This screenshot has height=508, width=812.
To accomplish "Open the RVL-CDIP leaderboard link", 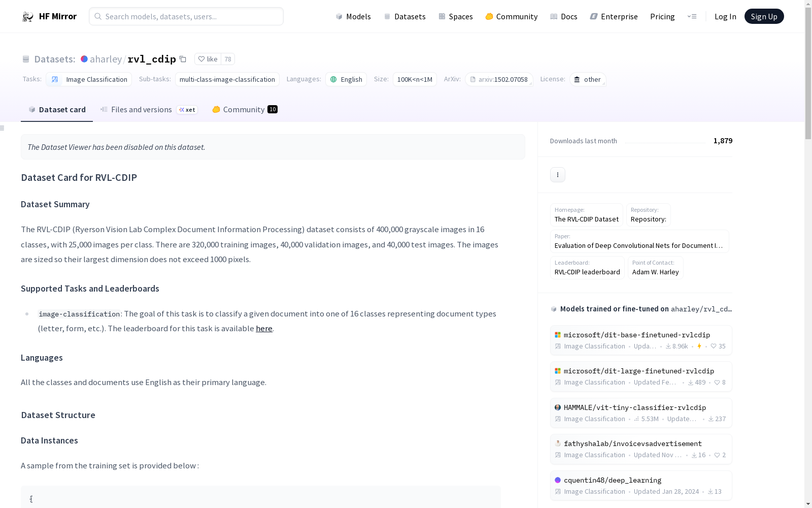I will 587,268.
